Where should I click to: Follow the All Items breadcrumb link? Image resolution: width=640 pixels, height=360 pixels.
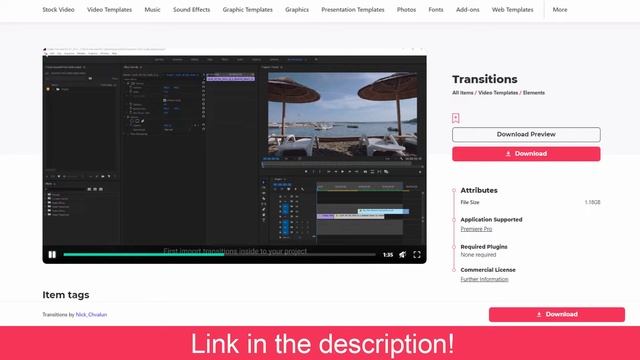(x=462, y=93)
